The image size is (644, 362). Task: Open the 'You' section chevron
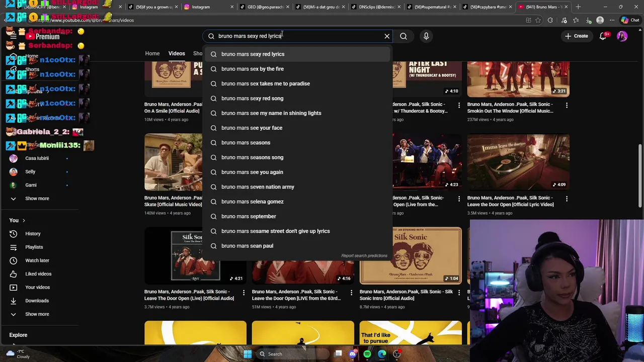(x=23, y=220)
